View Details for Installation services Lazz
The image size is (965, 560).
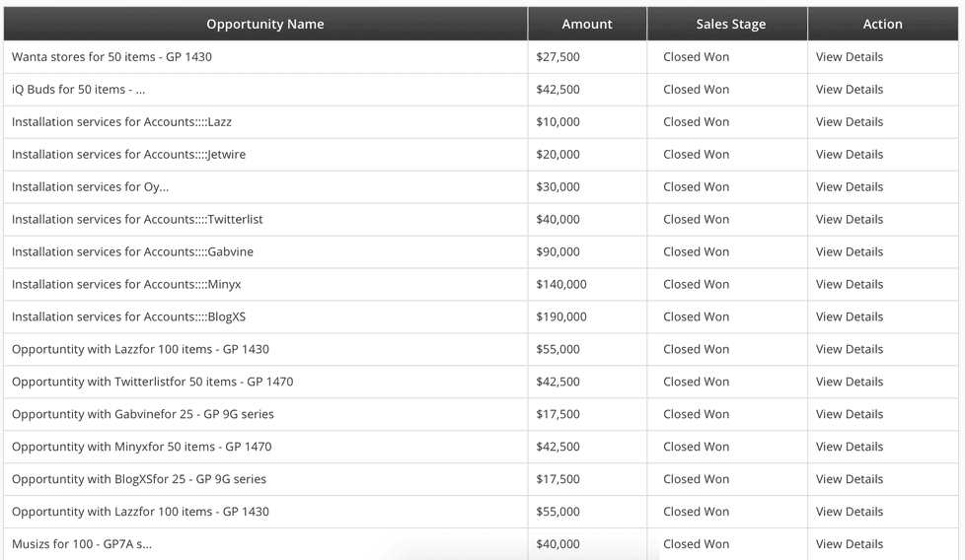coord(850,122)
